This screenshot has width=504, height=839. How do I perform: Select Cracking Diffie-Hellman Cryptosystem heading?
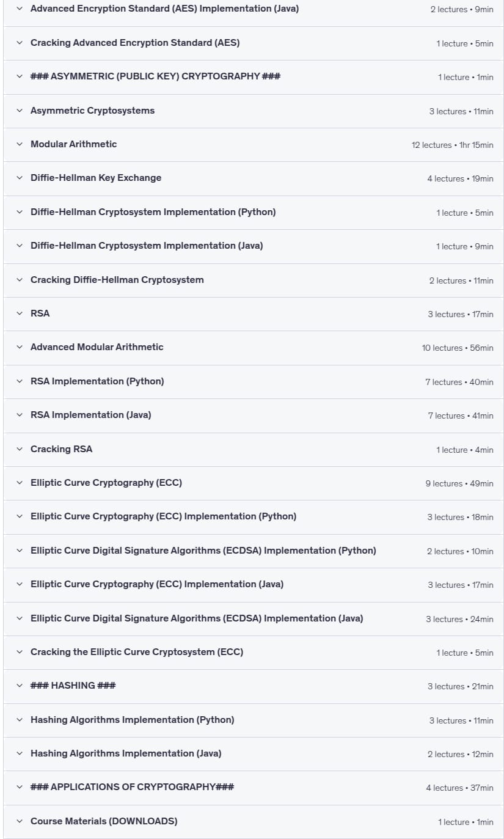click(x=117, y=280)
